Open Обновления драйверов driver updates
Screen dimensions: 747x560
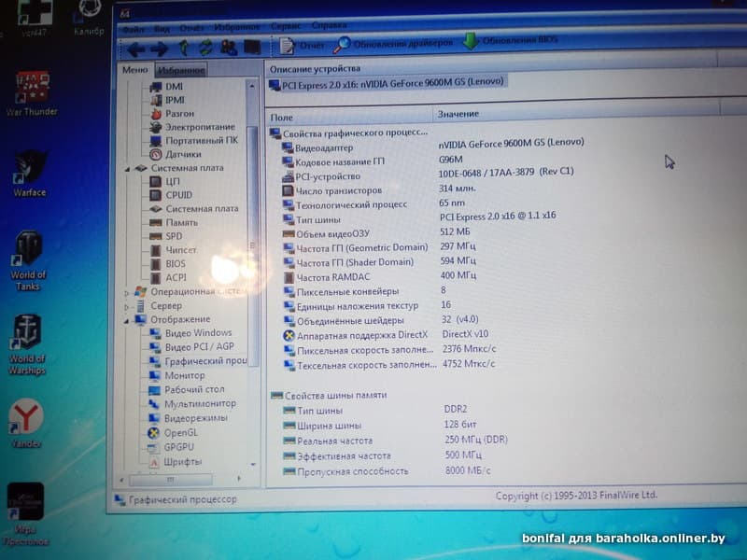tap(393, 44)
